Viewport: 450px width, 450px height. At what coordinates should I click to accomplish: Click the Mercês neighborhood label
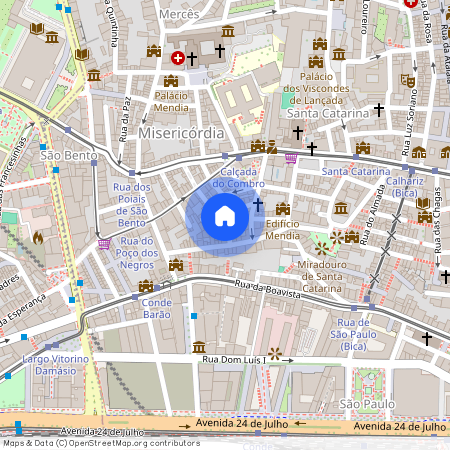(179, 14)
